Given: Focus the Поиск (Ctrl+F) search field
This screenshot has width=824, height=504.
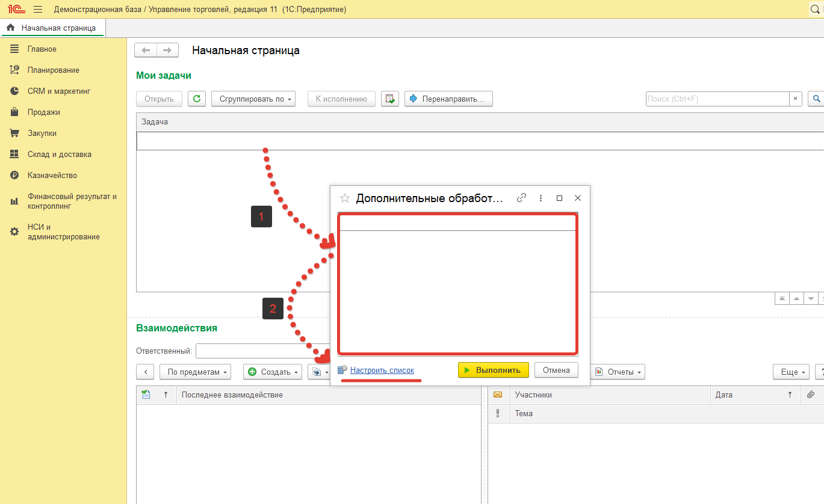Looking at the screenshot, I should click(717, 99).
